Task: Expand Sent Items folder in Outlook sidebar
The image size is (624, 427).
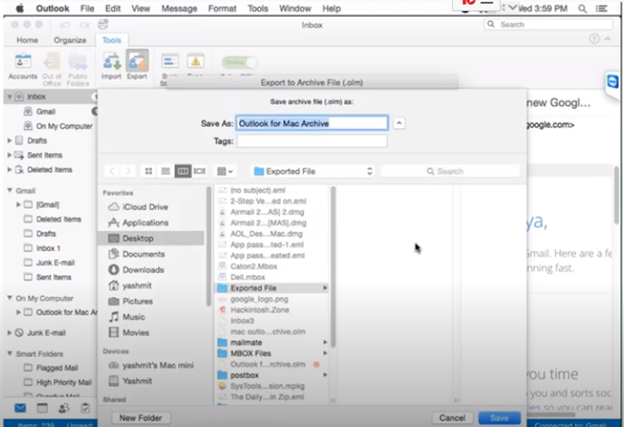Action: point(9,155)
